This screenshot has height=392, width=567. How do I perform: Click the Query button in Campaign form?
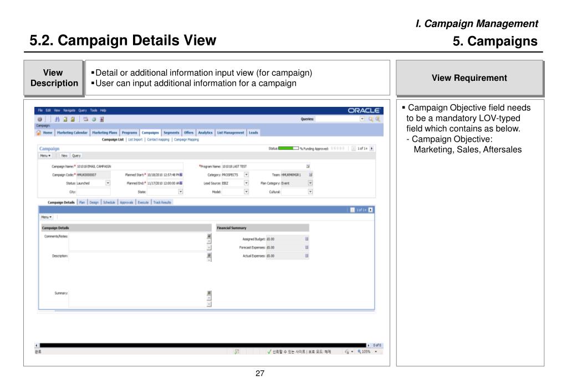(x=76, y=156)
